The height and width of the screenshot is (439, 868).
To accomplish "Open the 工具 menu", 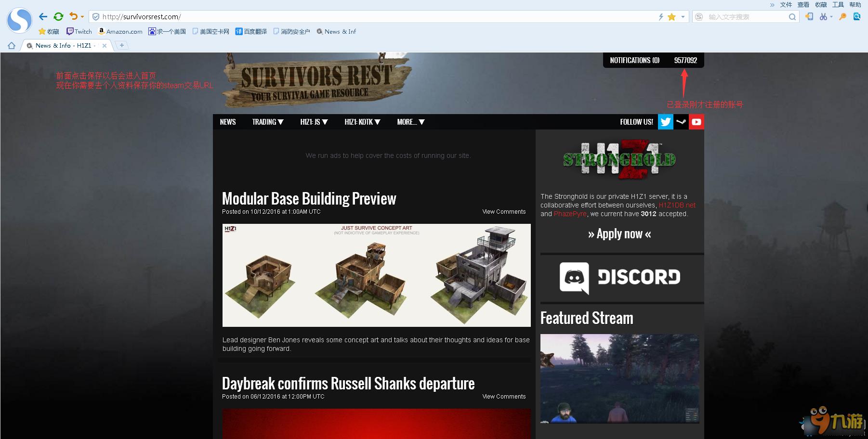I will coord(838,5).
